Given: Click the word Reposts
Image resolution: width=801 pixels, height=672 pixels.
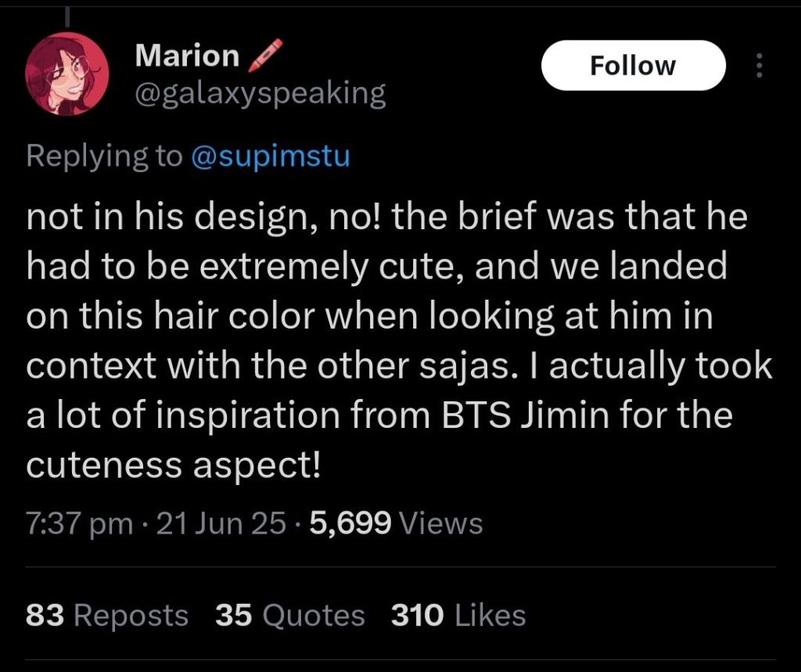Looking at the screenshot, I should (x=131, y=615).
